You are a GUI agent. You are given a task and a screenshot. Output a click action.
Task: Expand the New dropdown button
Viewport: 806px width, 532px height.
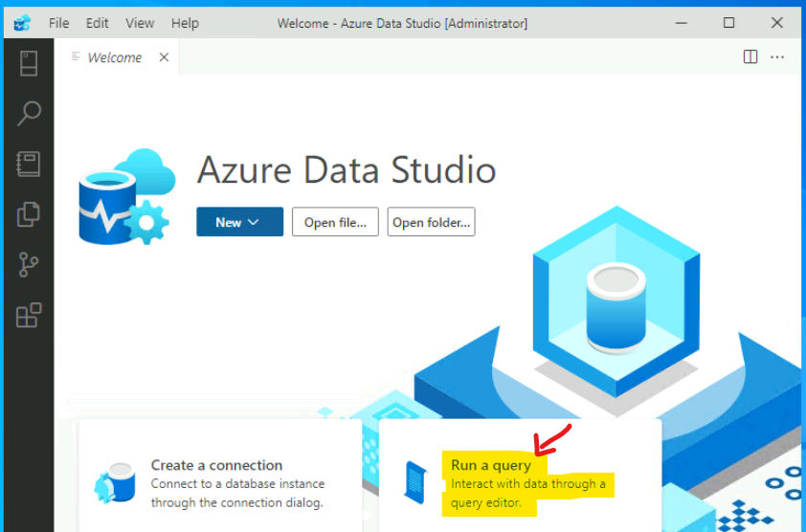pos(239,222)
